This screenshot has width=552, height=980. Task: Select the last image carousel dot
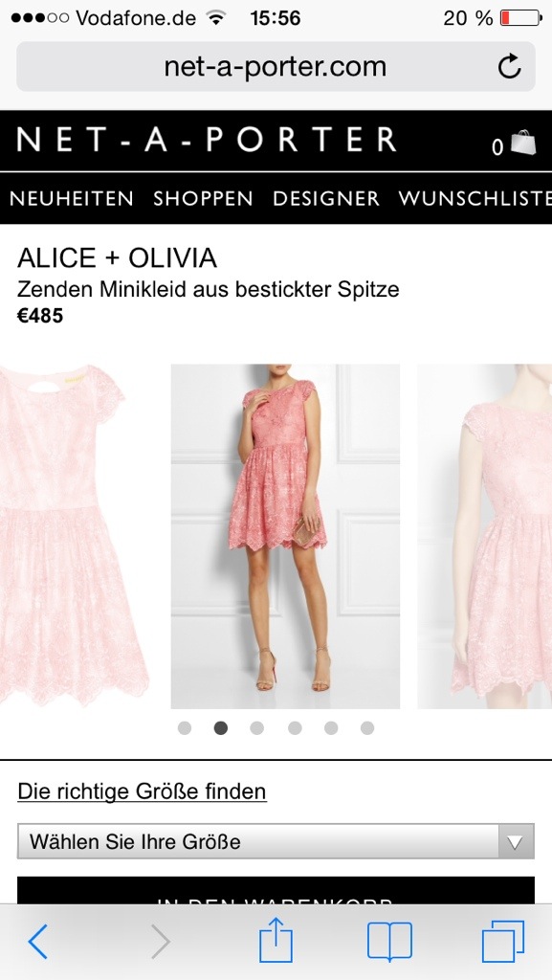click(x=367, y=728)
